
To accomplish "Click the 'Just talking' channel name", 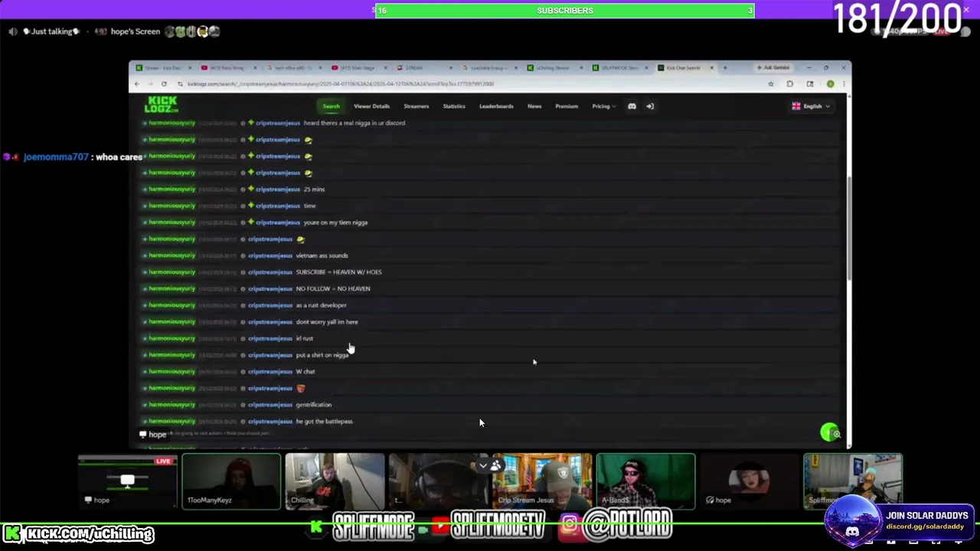I will pyautogui.click(x=52, y=31).
